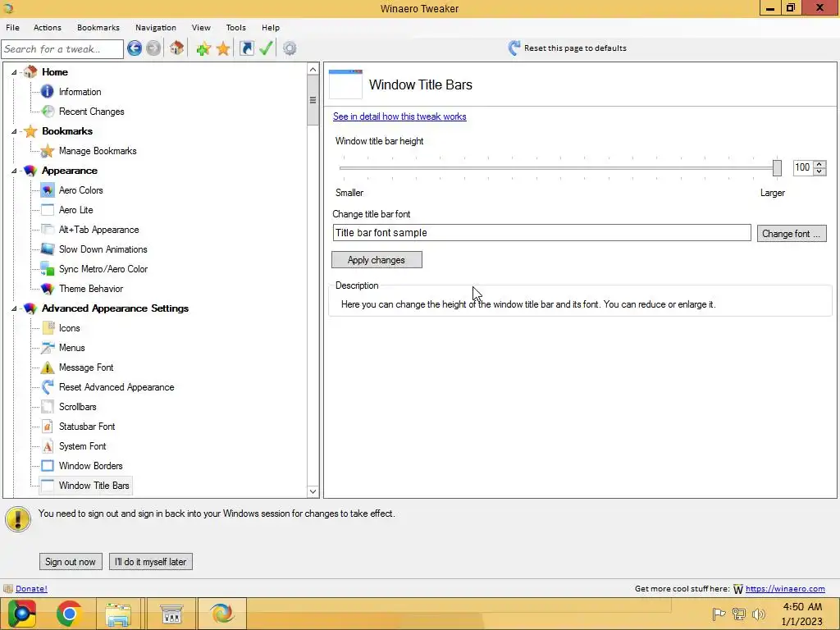The width and height of the screenshot is (840, 630).
Task: Click the grayed forward navigation arrow
Action: [x=153, y=48]
